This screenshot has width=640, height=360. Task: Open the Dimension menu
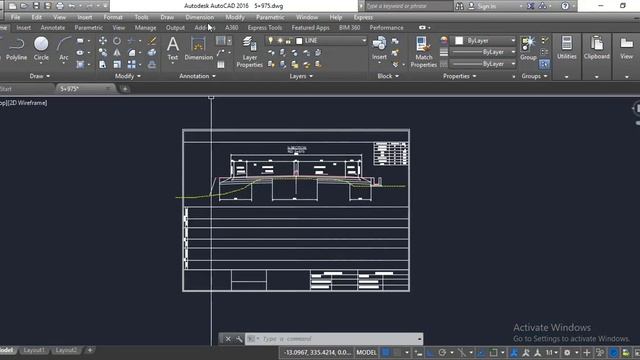[x=199, y=17]
